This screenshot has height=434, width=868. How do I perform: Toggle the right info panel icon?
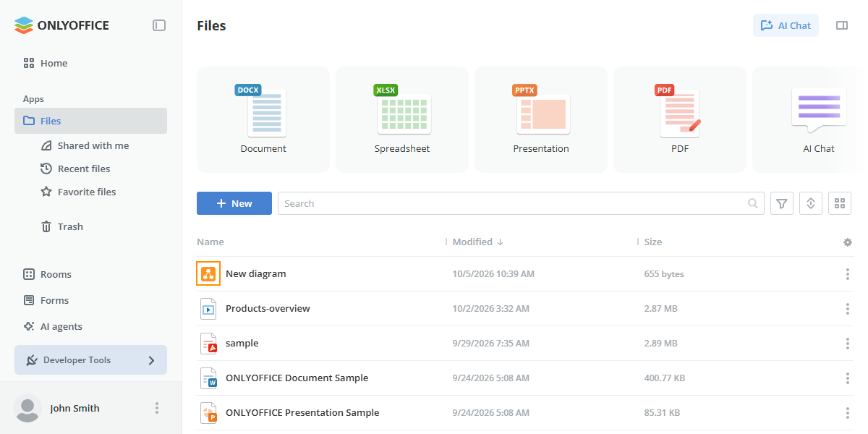(x=842, y=25)
